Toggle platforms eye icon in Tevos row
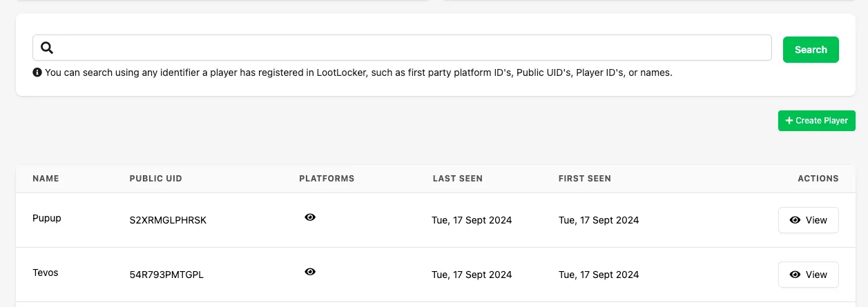Image resolution: width=868 pixels, height=307 pixels. tap(310, 272)
